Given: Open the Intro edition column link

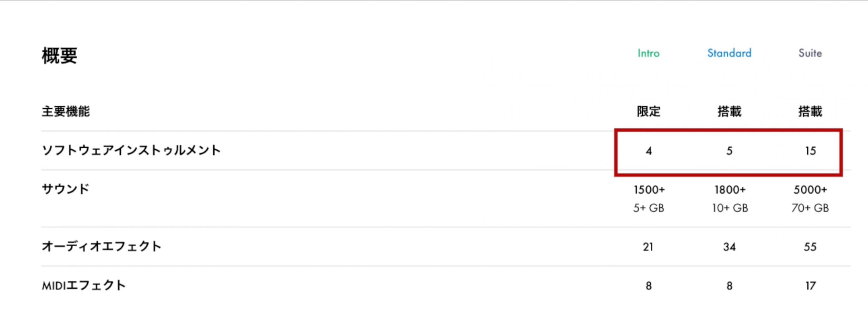Looking at the screenshot, I should 648,53.
